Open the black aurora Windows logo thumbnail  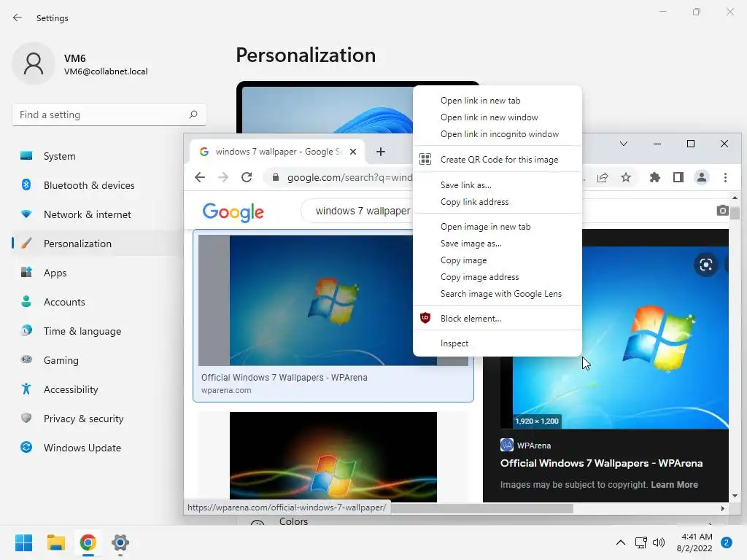(333, 456)
